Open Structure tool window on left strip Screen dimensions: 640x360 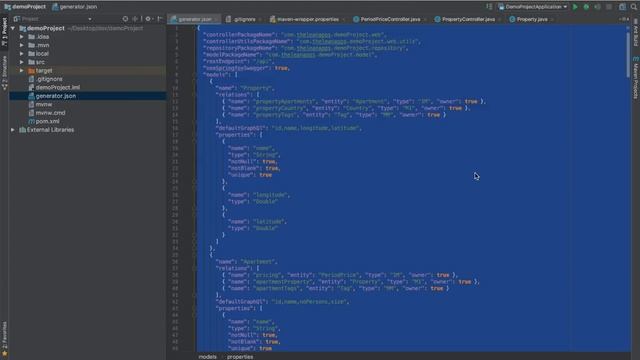pos(4,73)
